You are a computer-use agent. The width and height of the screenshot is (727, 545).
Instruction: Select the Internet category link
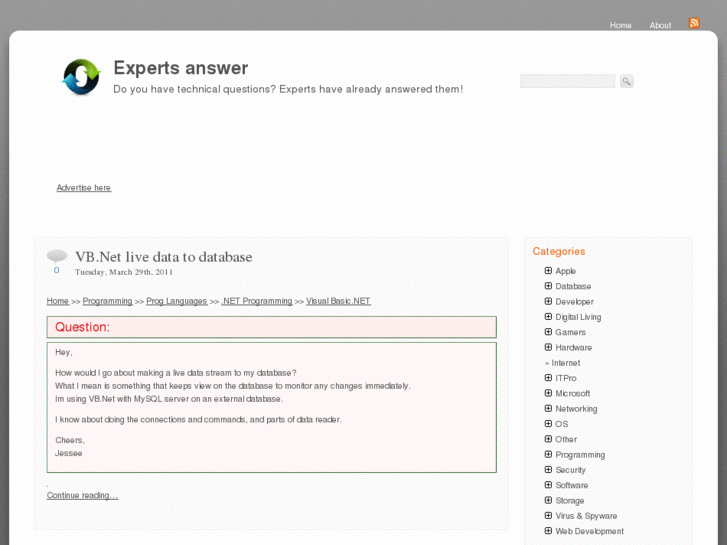click(566, 363)
